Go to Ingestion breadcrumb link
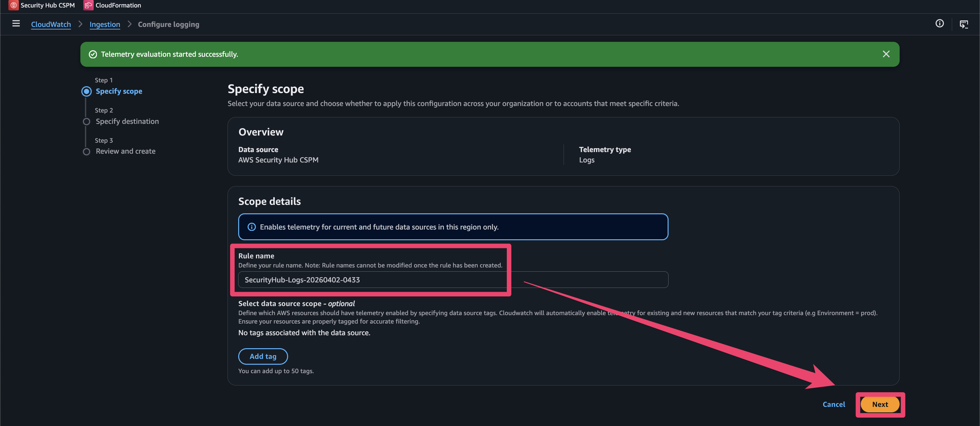 point(105,24)
